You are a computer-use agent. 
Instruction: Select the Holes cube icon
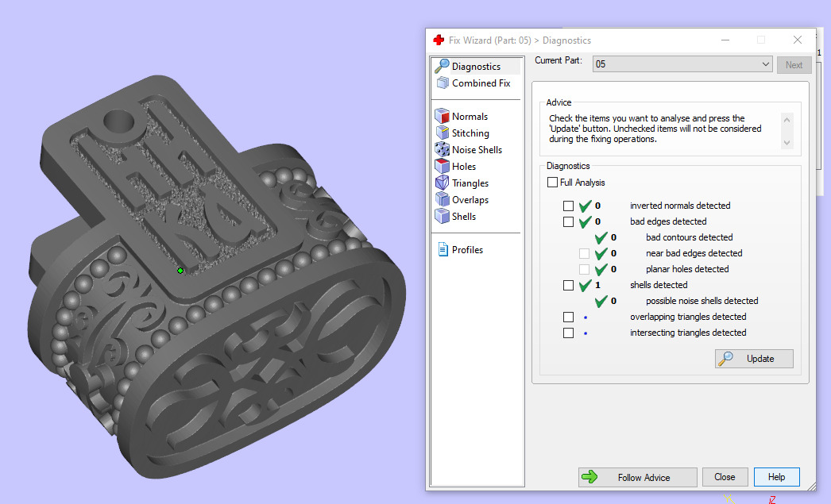coord(442,166)
